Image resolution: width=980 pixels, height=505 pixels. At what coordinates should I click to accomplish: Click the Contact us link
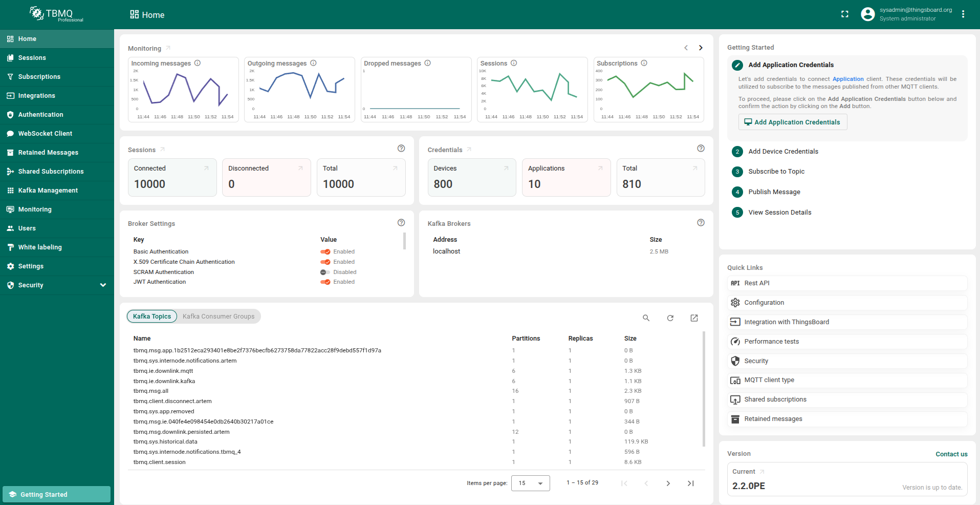click(x=951, y=454)
